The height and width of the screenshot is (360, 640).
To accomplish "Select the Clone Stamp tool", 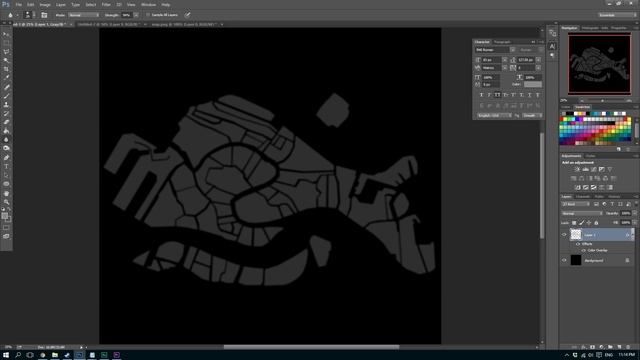I will pyautogui.click(x=6, y=104).
